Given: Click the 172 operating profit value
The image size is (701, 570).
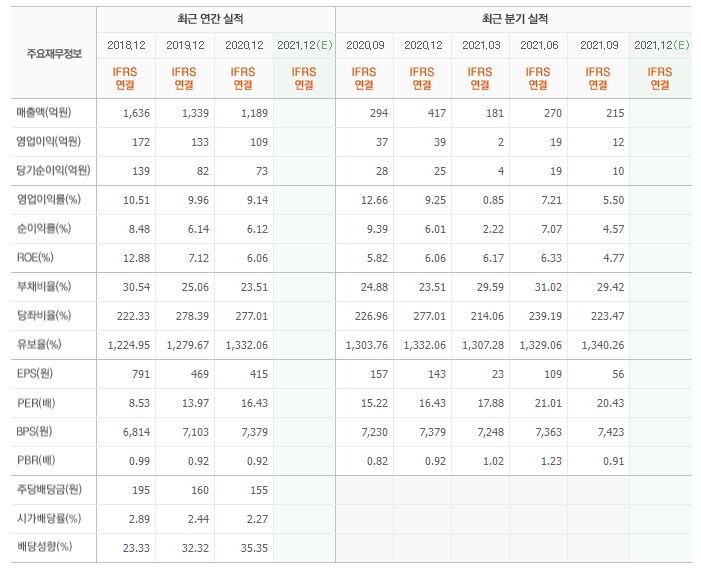Looking at the screenshot, I should click(x=141, y=142).
